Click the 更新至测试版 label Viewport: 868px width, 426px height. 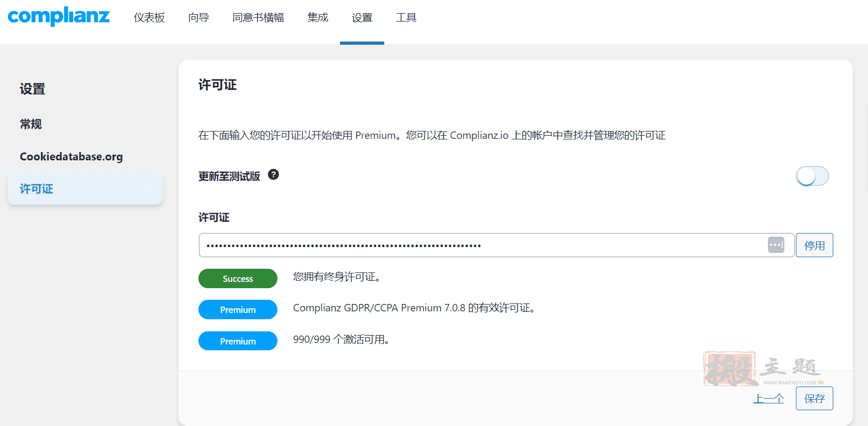tap(229, 176)
